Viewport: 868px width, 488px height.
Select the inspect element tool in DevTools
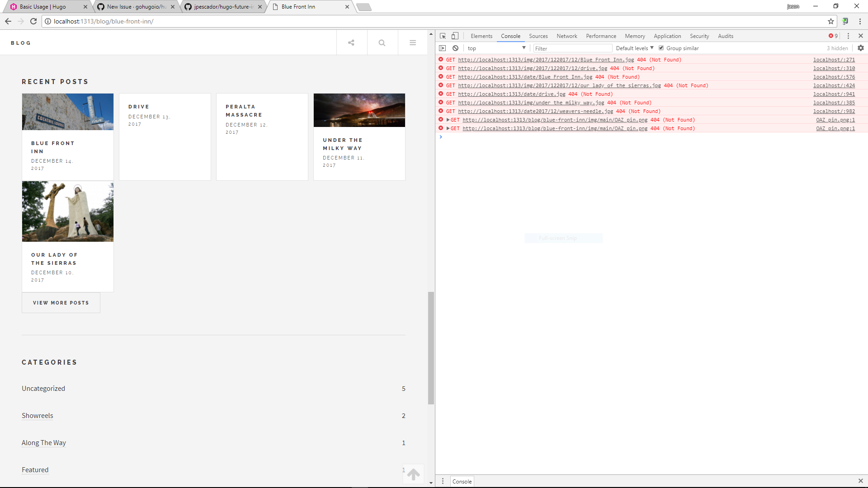(x=443, y=36)
